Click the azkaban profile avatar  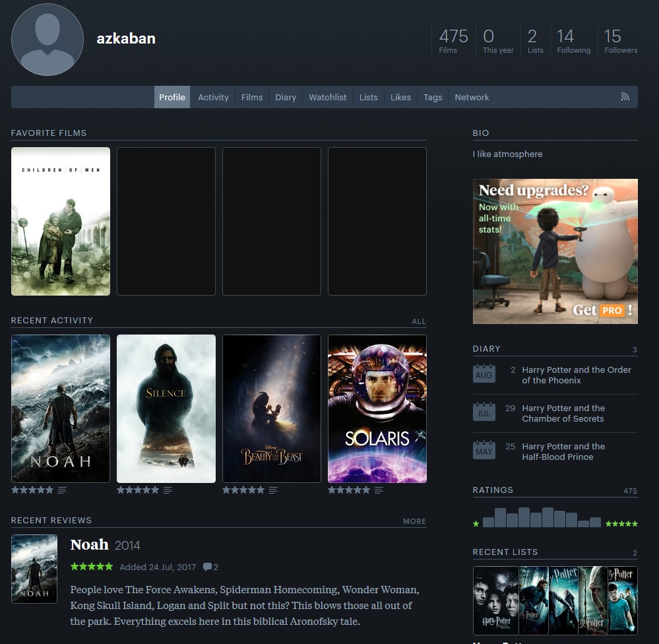click(x=47, y=40)
